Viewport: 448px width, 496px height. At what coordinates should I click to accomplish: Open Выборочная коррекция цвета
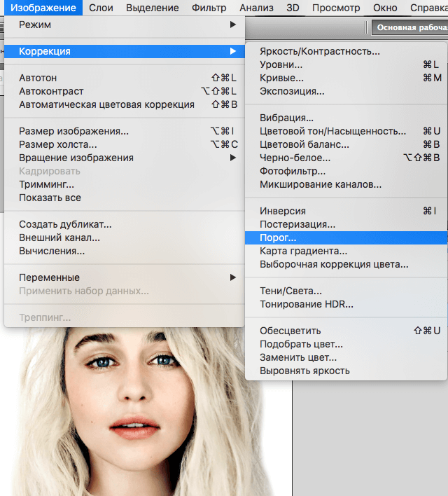[346, 264]
